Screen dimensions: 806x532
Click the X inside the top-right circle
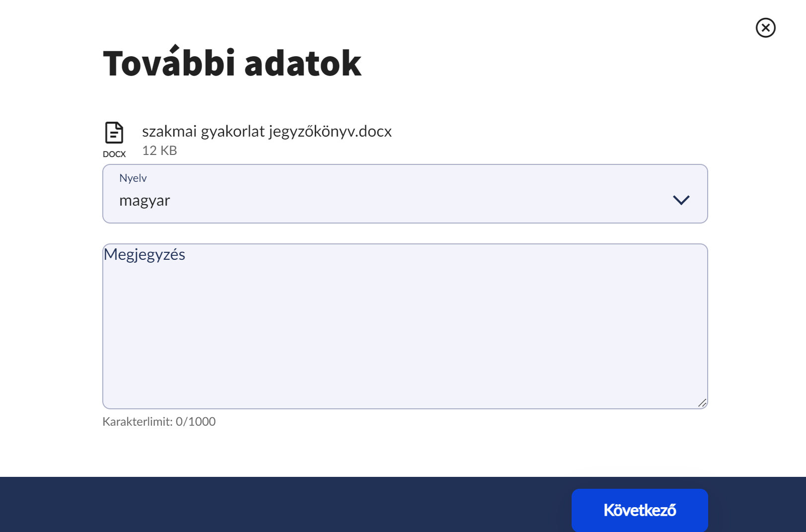(765, 28)
